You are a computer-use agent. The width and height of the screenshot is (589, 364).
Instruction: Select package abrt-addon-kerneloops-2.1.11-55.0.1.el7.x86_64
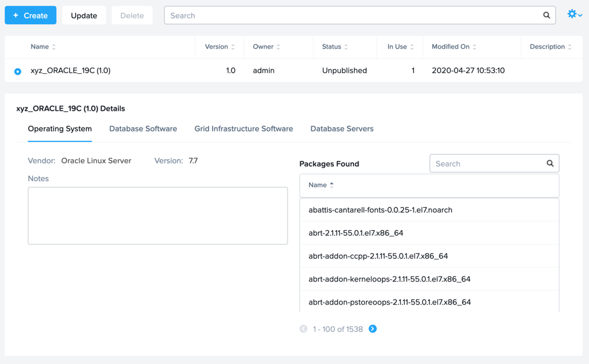[x=430, y=279]
